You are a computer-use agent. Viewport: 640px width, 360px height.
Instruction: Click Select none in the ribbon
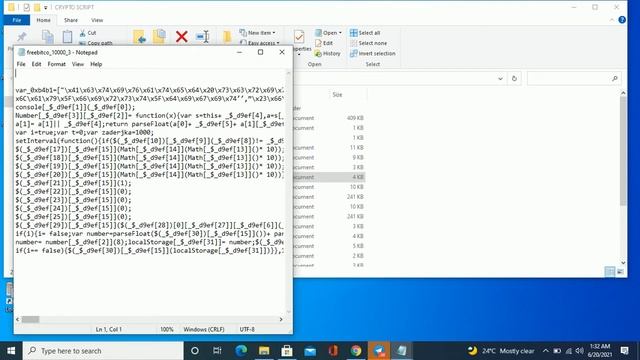[x=368, y=43]
